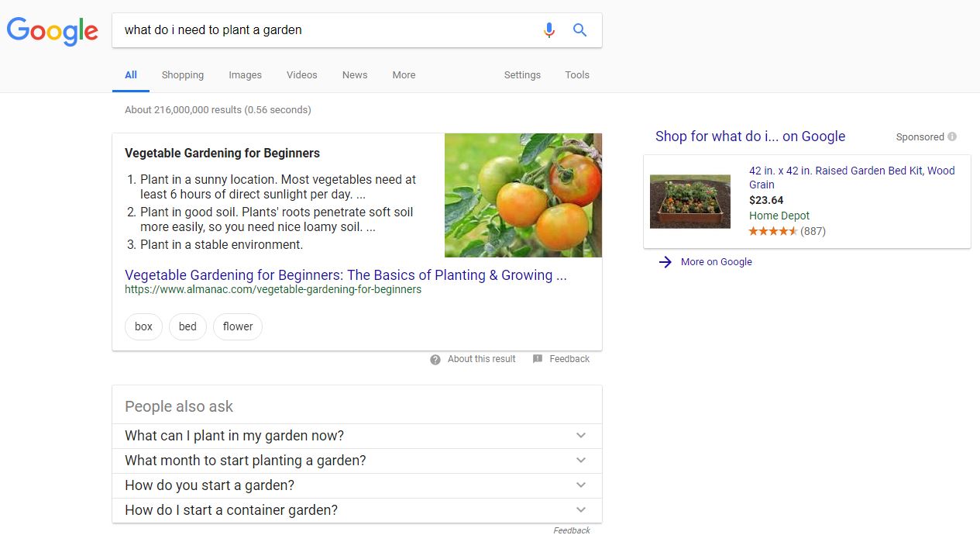Click the tomato image in the snippet
Screen dimensions: 980x542
[523, 195]
